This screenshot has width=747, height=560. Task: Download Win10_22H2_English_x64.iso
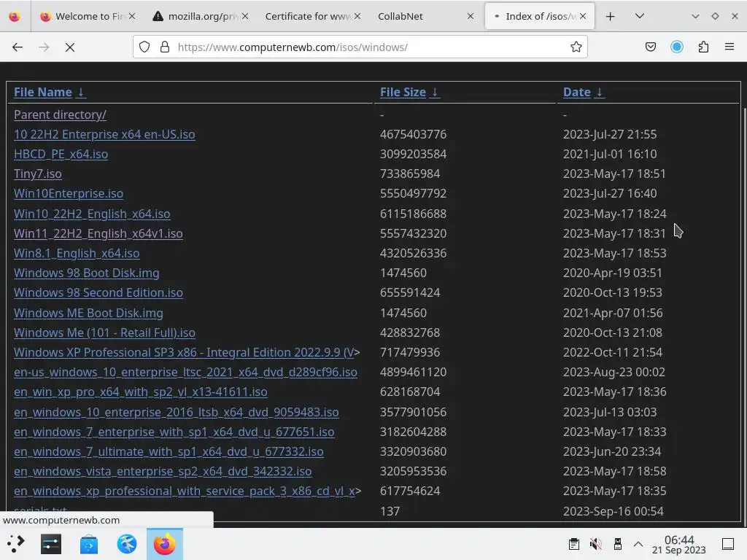tap(92, 214)
